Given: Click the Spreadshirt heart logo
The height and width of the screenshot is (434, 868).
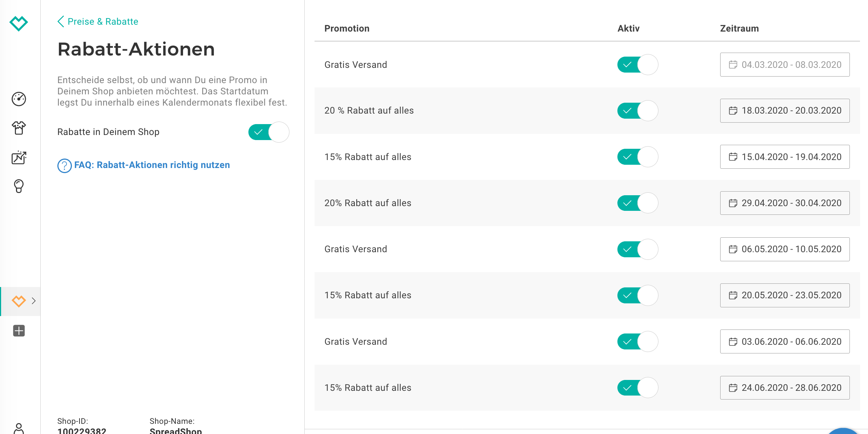Looking at the screenshot, I should tap(19, 23).
